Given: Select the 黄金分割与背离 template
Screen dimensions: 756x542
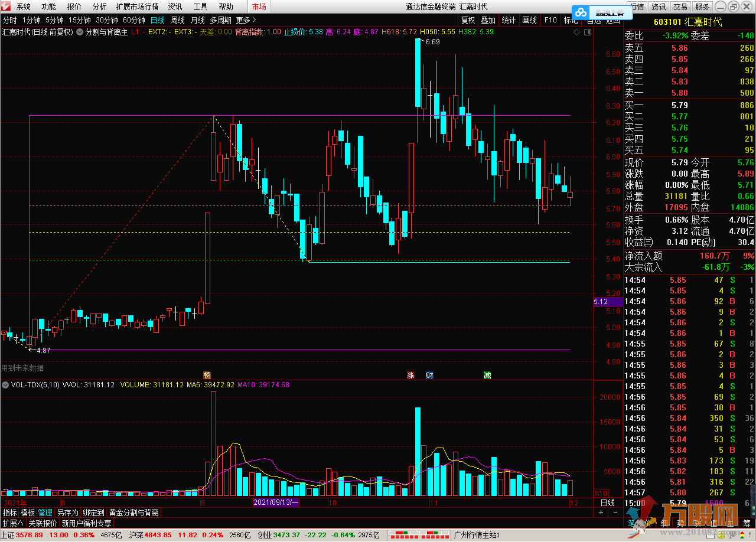Looking at the screenshot, I should tap(133, 512).
